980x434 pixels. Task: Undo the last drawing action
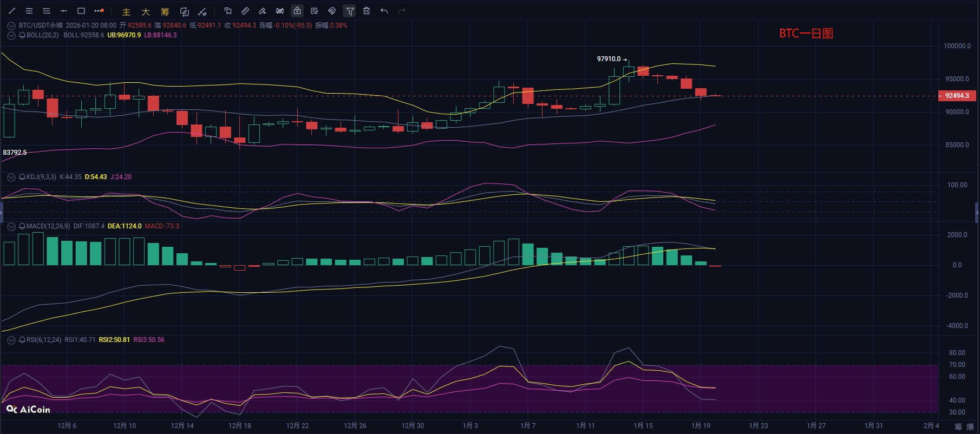point(384,11)
